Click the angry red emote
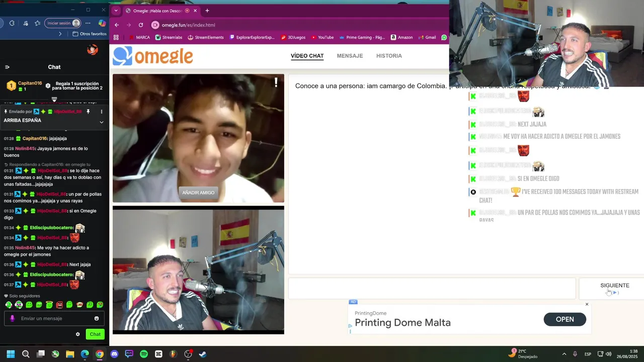This screenshot has width=644, height=362. click(59, 305)
